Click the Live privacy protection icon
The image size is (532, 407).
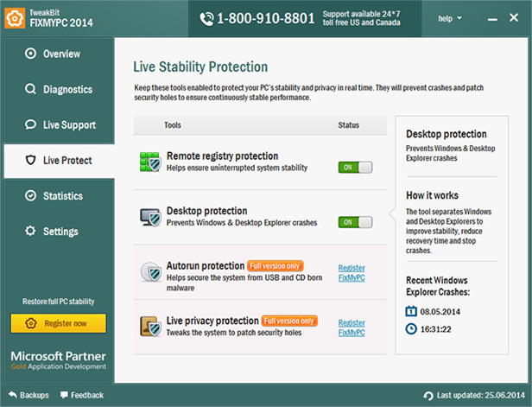click(150, 327)
